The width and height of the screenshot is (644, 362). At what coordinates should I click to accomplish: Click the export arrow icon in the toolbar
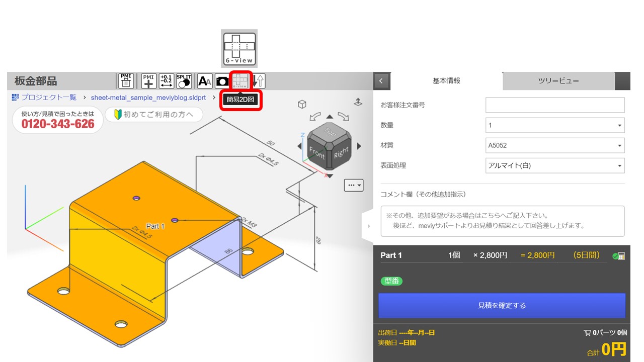(258, 80)
